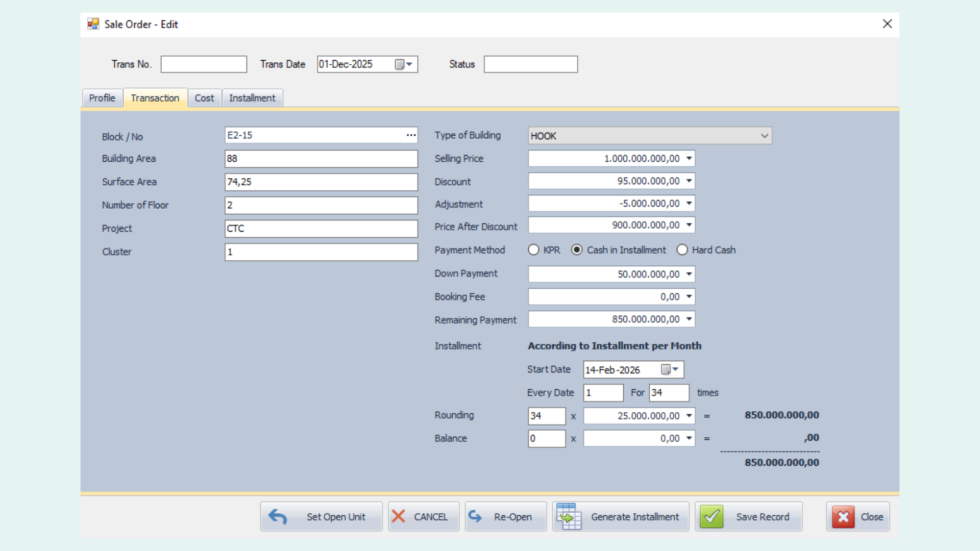
Task: Expand the Type of Building dropdown
Action: 764,136
